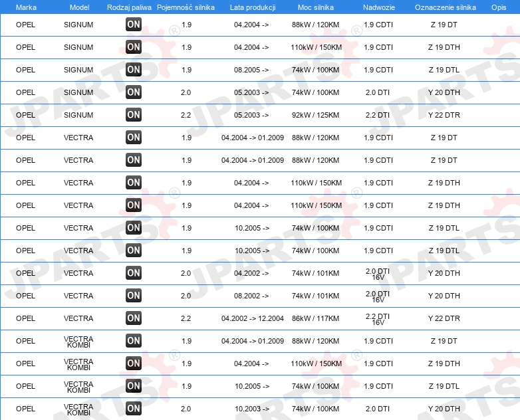
Task: Click the Pojemność silnika column header
Action: (186, 7)
